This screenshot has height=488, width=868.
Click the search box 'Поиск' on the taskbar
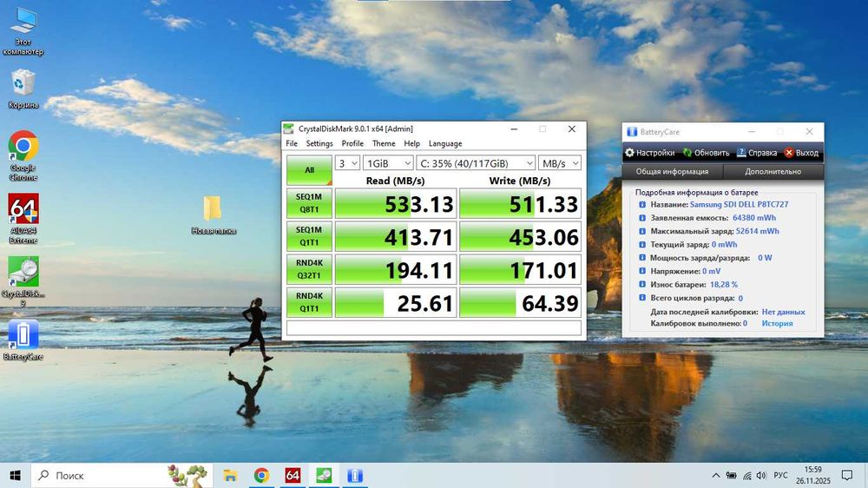click(122, 475)
